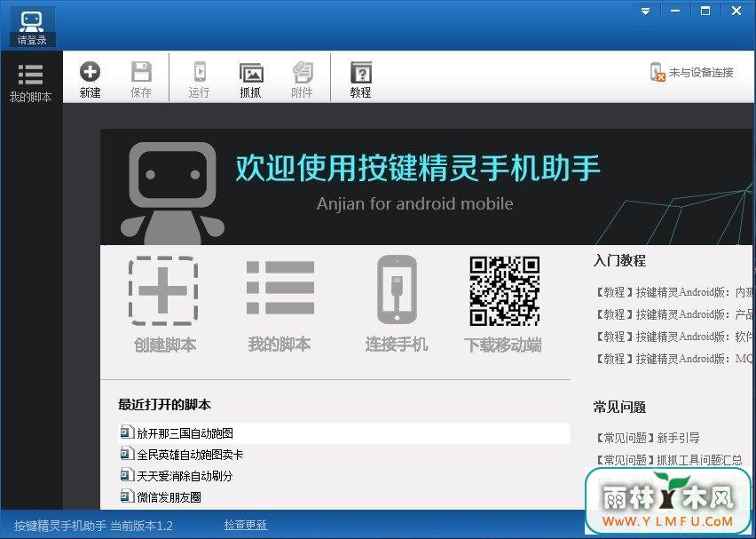
Task: Click the 保存 (Save) floppy disk icon
Action: (141, 72)
